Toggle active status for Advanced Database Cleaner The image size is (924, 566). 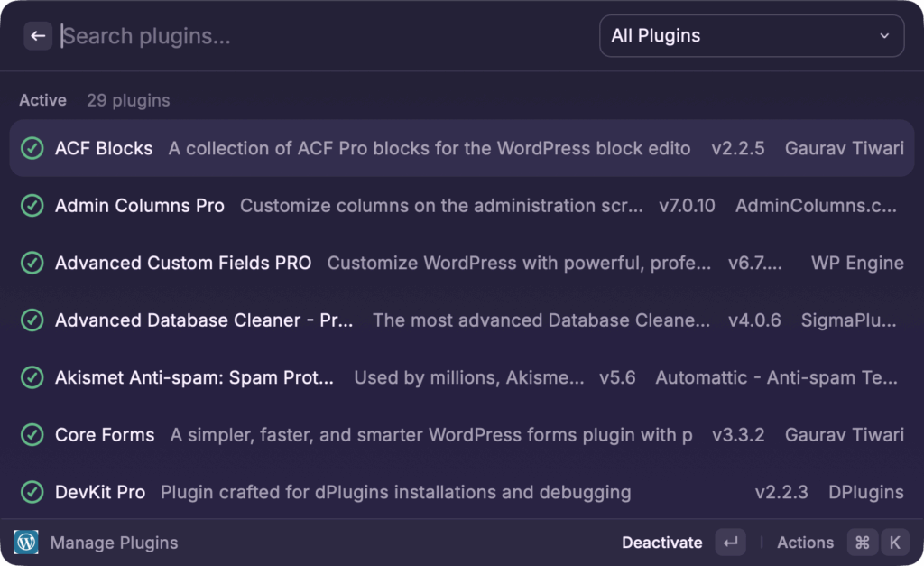[x=32, y=320]
